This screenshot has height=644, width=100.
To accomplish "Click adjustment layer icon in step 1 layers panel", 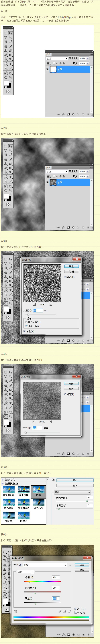I will tap(73, 115).
